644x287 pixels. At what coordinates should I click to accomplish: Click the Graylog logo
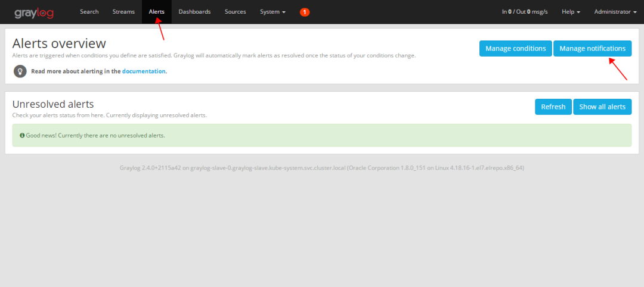tap(34, 13)
